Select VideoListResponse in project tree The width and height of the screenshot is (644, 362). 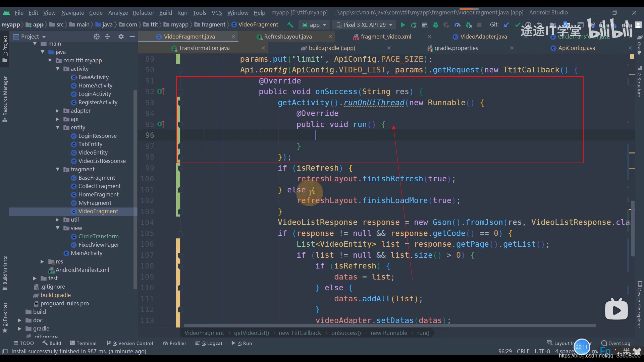(x=102, y=161)
